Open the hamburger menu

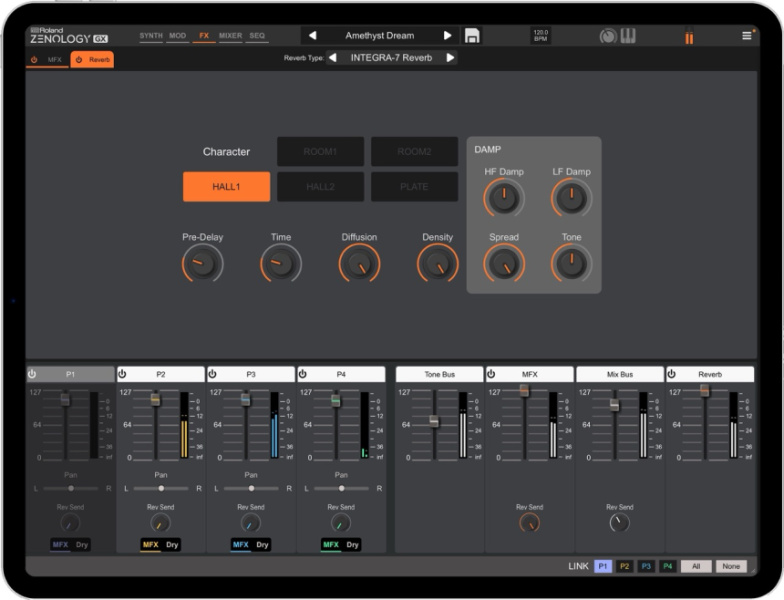(746, 36)
